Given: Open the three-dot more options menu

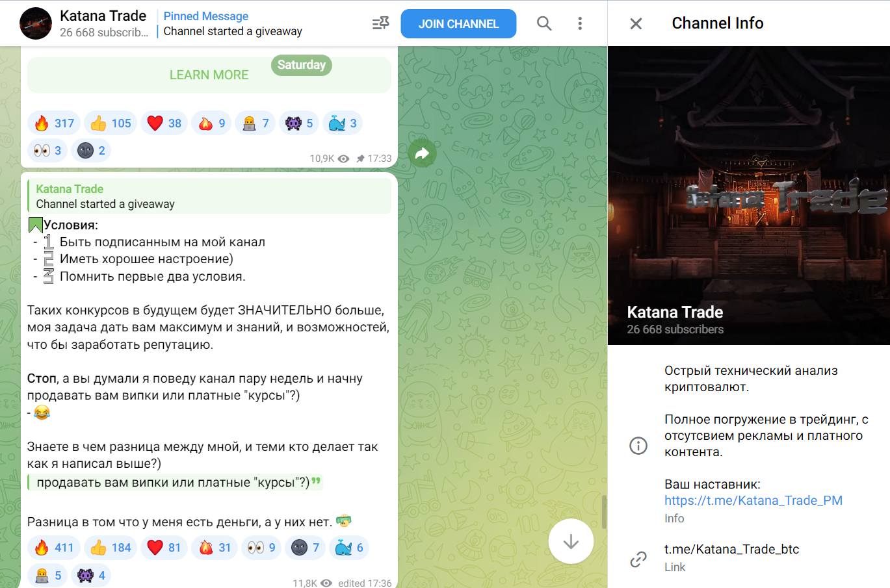Looking at the screenshot, I should click(x=580, y=23).
